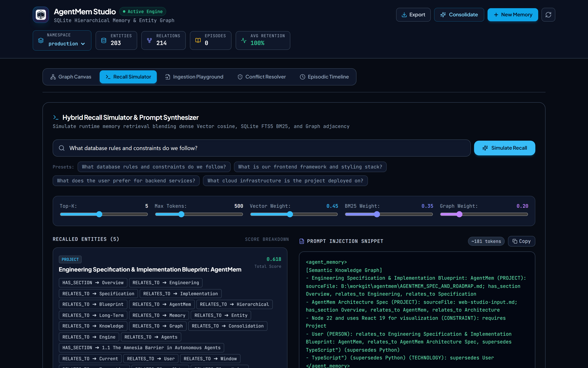Adjust the BM25 Weight slider

pos(389,214)
